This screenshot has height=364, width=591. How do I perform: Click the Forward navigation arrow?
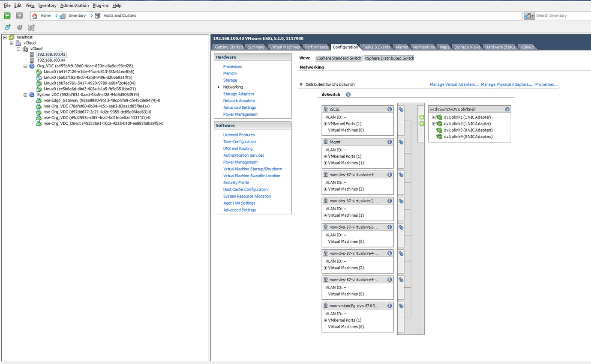pyautogui.click(x=19, y=15)
